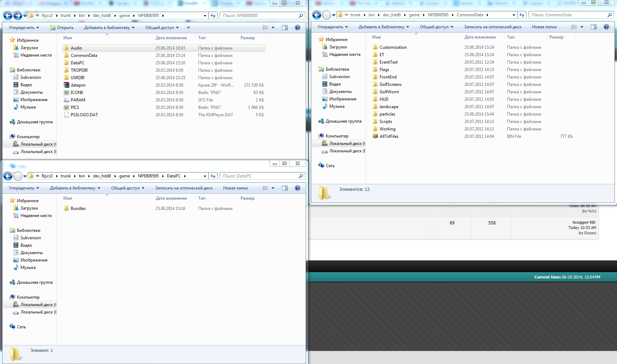Toggle preview pane in CommonData window
Screen dimensions: 617x364
tap(594, 27)
